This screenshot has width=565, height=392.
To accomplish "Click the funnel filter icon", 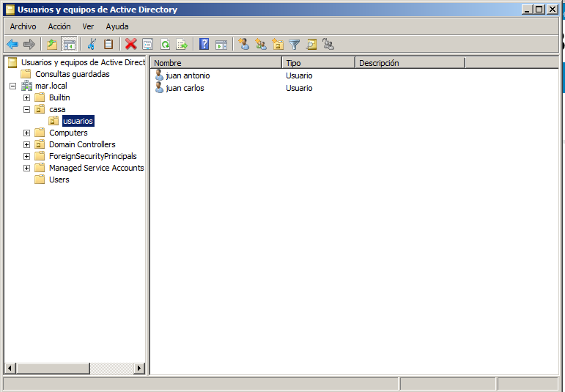I will [x=295, y=45].
